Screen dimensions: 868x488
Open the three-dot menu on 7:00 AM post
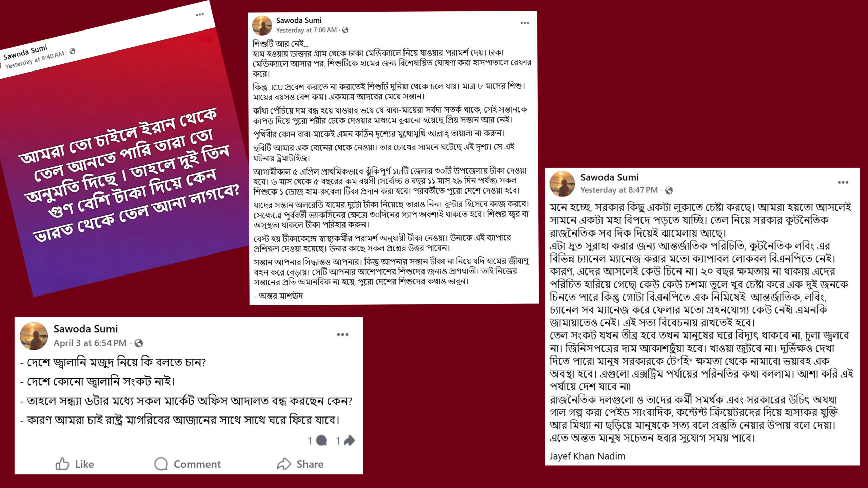coord(525,23)
